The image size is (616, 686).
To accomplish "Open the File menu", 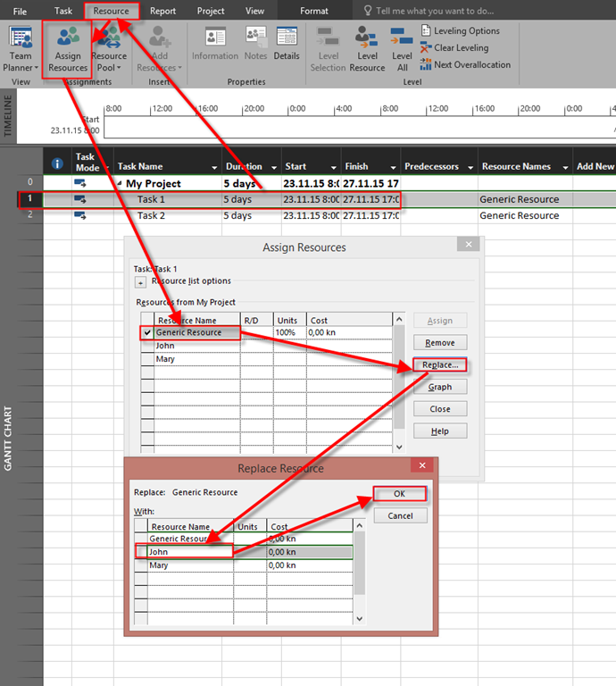I will pos(20,11).
